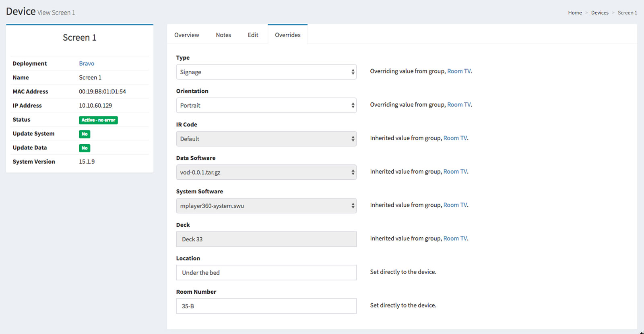Click the green 'Active - no error' status badge

coord(98,120)
